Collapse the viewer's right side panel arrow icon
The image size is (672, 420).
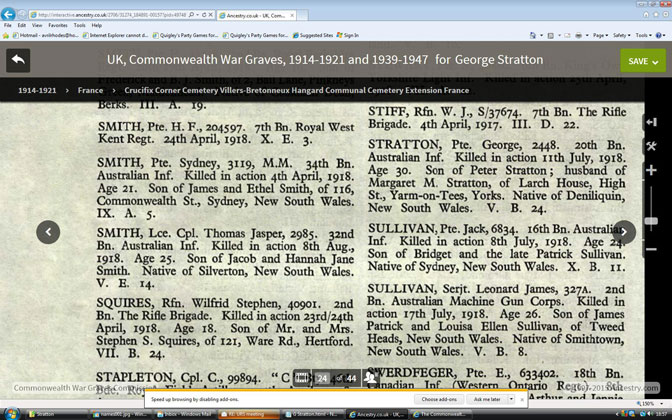coord(651,123)
